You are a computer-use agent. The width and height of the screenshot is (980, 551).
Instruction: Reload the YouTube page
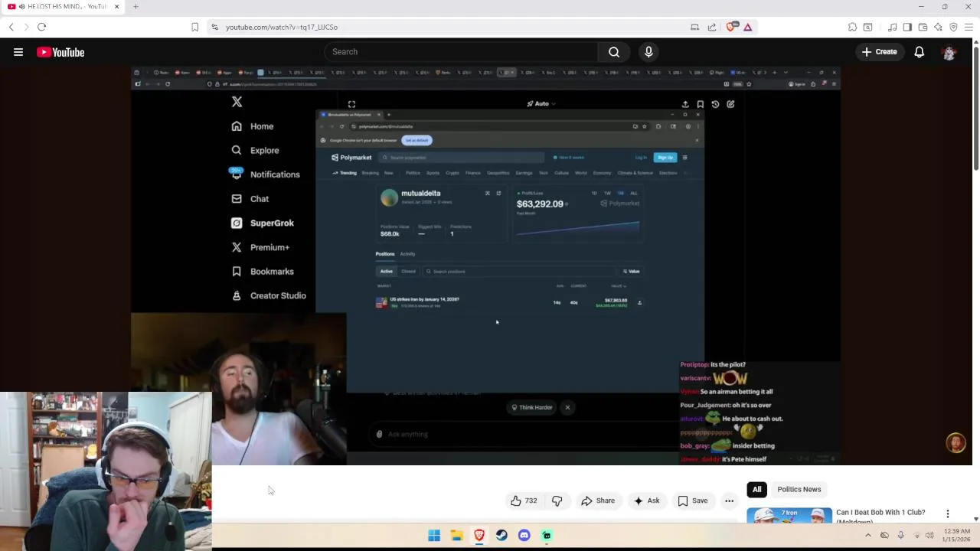tap(41, 27)
